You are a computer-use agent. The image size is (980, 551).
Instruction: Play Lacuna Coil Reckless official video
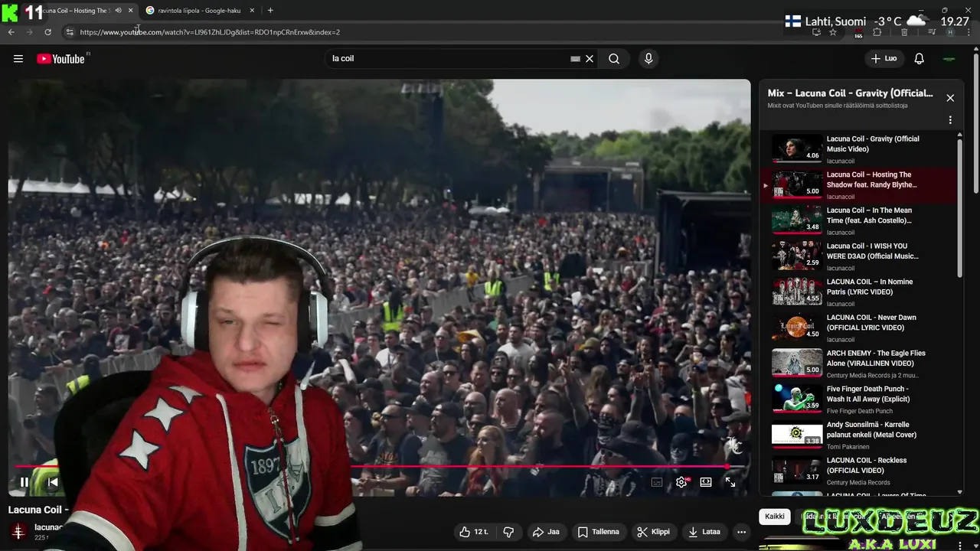(x=861, y=471)
